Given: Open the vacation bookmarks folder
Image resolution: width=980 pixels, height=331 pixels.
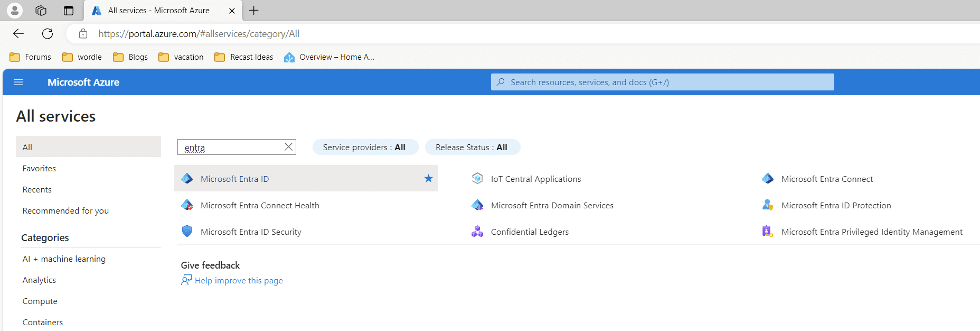Looking at the screenshot, I should click(181, 57).
